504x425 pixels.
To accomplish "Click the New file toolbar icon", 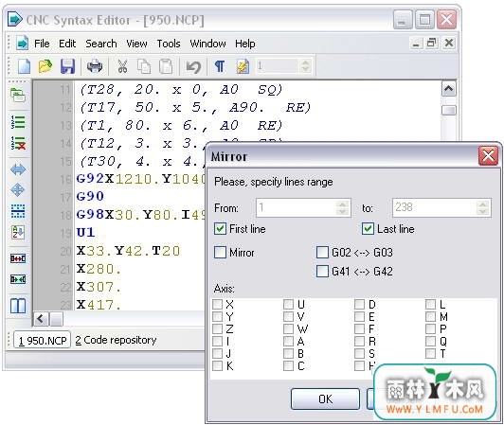I will pos(24,66).
